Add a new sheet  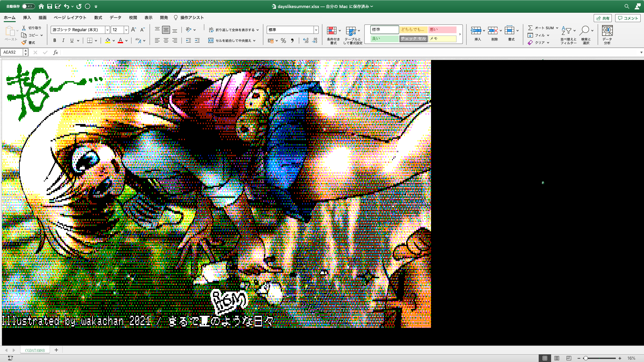point(56,350)
